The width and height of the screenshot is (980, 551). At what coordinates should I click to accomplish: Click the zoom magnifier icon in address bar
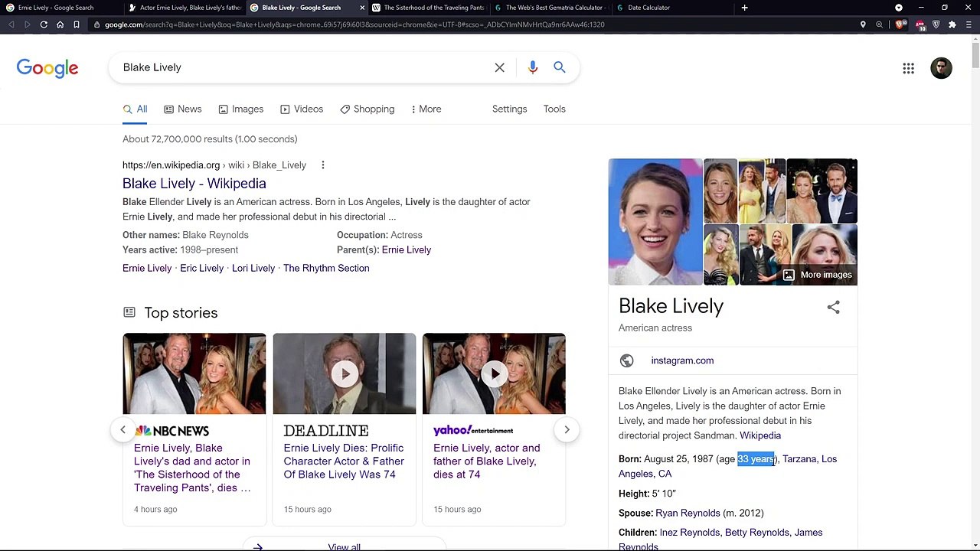[879, 24]
